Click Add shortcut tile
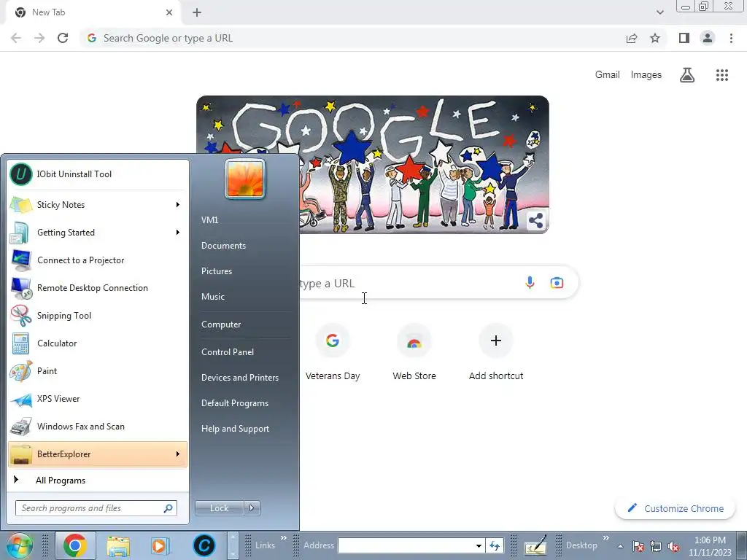Viewport: 747px width, 560px height. [x=496, y=352]
